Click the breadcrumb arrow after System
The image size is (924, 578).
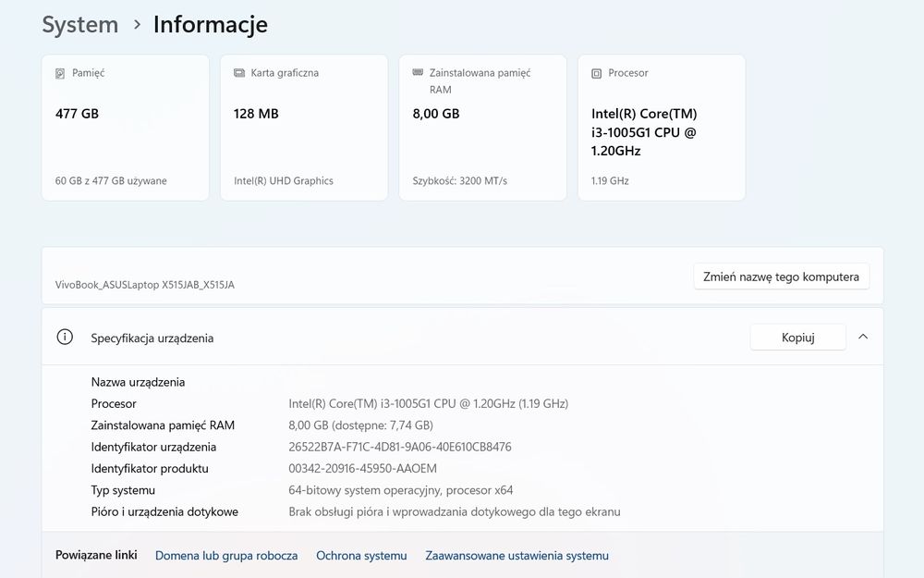[137, 25]
